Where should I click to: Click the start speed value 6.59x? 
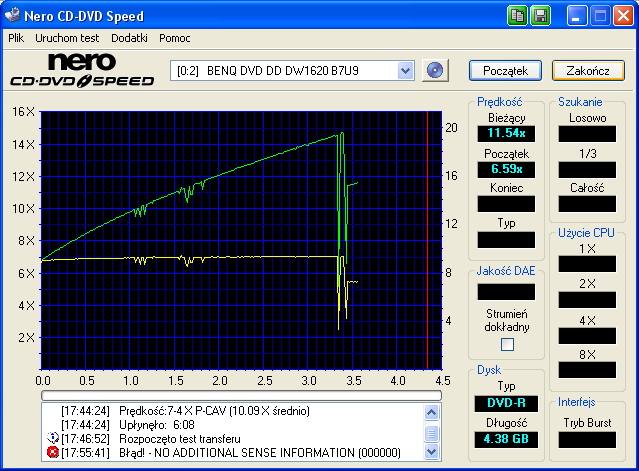[506, 169]
